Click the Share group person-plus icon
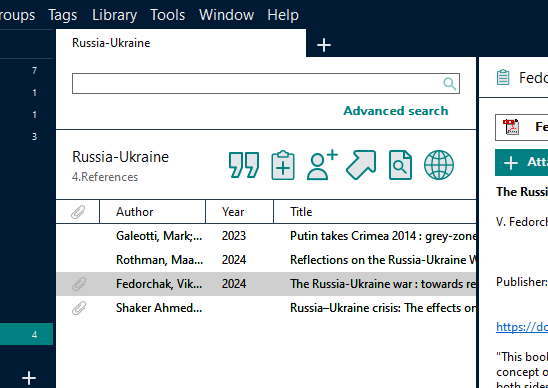 pyautogui.click(x=322, y=165)
